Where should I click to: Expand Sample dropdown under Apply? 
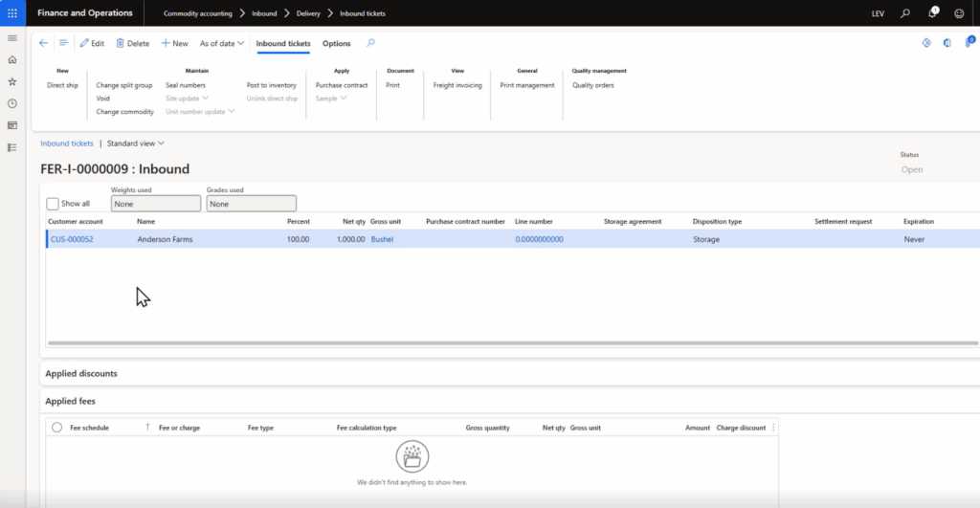pos(330,99)
